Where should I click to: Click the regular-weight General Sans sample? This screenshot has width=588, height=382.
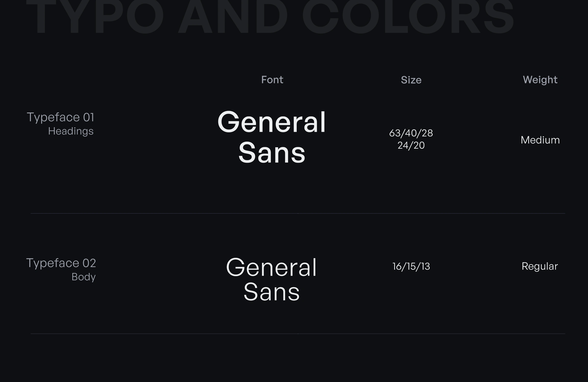[x=271, y=279]
